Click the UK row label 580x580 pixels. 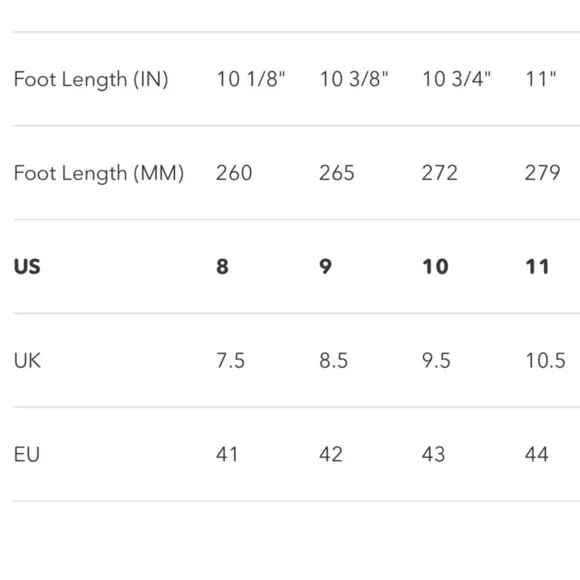point(27,361)
